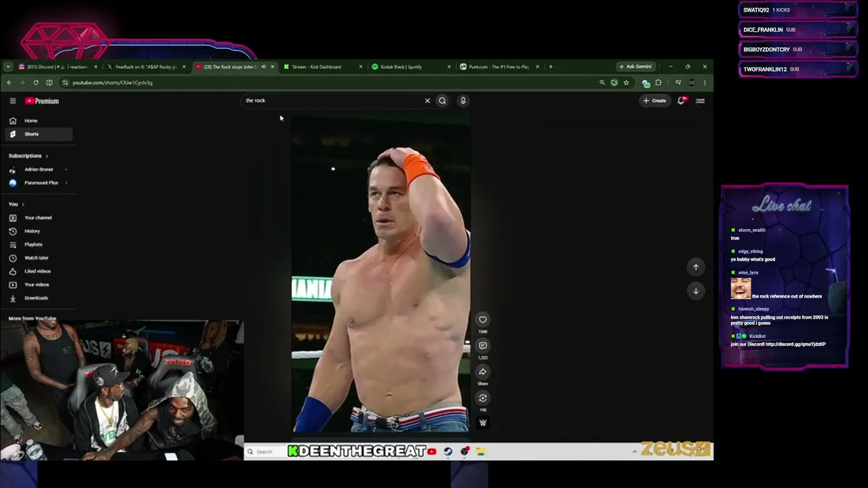
Task: Click the browser address bar URL
Action: [113, 83]
